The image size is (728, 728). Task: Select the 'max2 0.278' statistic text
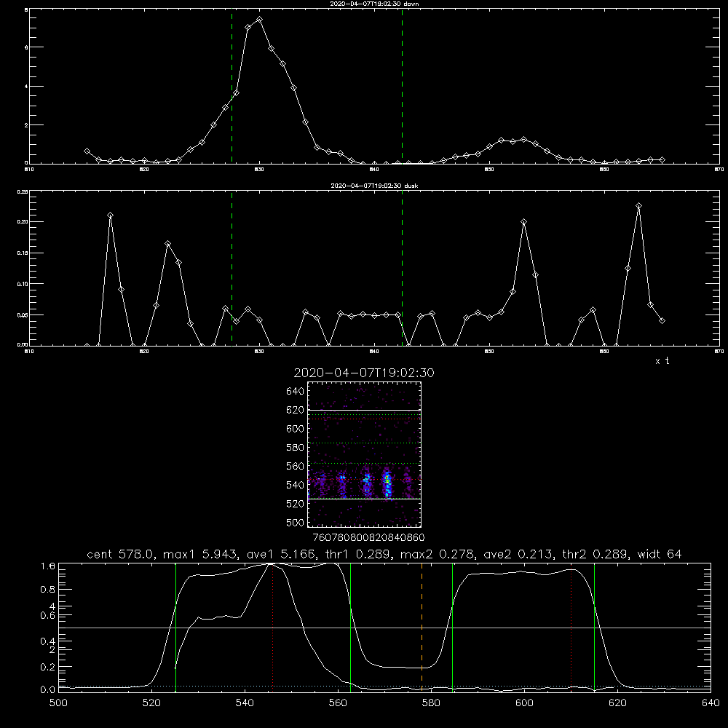pos(439,554)
